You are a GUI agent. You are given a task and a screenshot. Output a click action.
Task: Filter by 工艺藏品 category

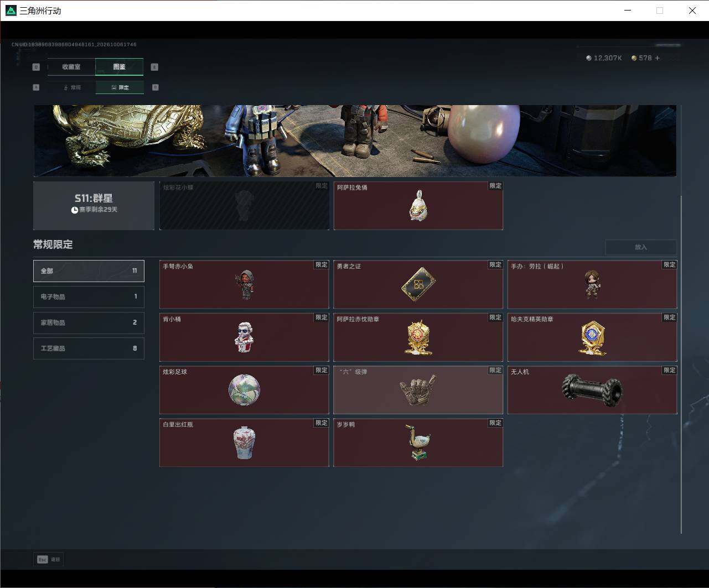click(x=89, y=348)
